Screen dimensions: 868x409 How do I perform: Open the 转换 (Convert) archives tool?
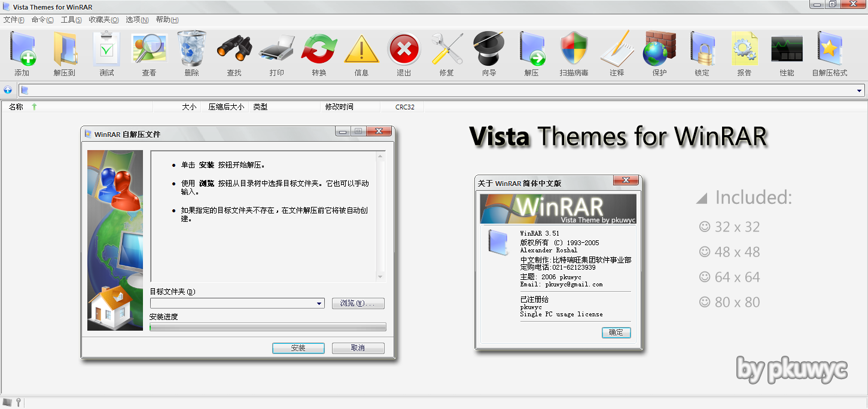pos(319,54)
